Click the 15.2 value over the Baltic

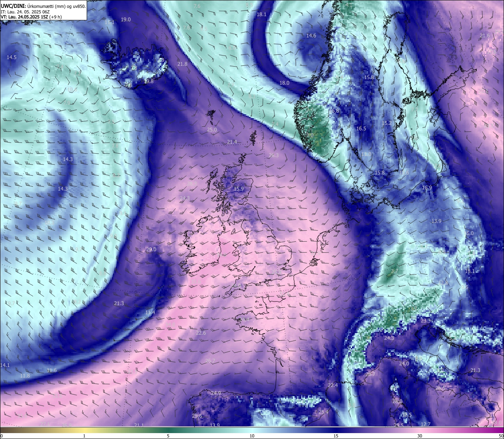tap(387, 123)
